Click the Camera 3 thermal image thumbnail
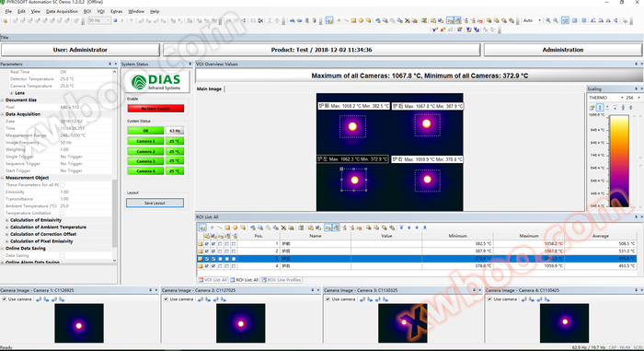Image resolution: width=644 pixels, height=351 pixels. (x=403, y=323)
